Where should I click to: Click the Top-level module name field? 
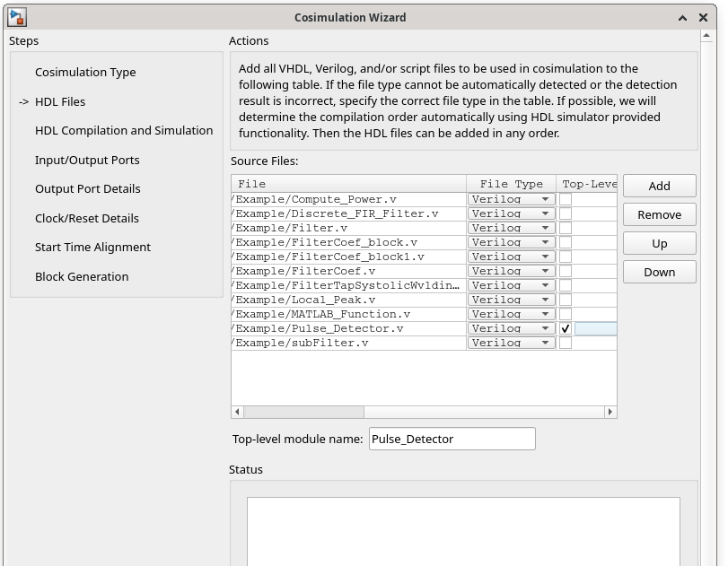coord(452,439)
